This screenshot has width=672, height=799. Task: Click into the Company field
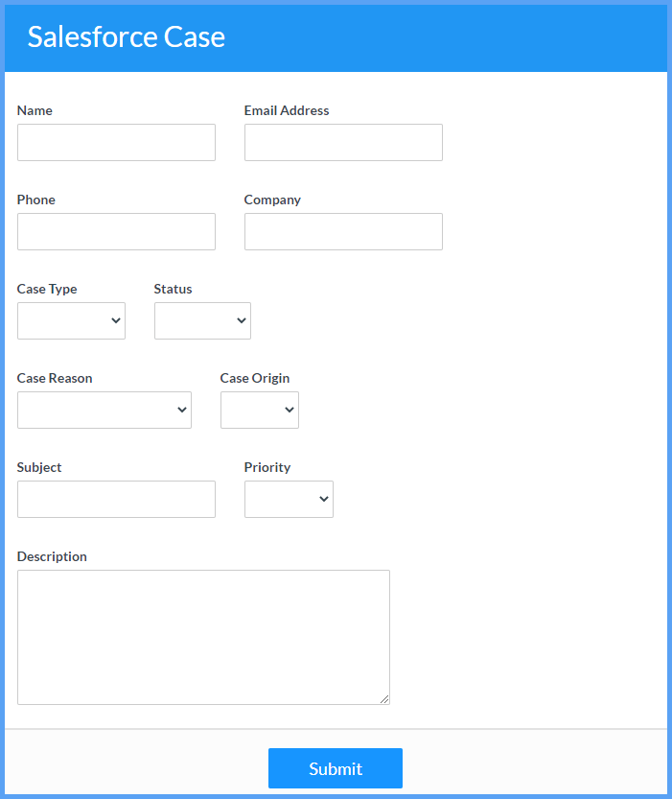[343, 231]
